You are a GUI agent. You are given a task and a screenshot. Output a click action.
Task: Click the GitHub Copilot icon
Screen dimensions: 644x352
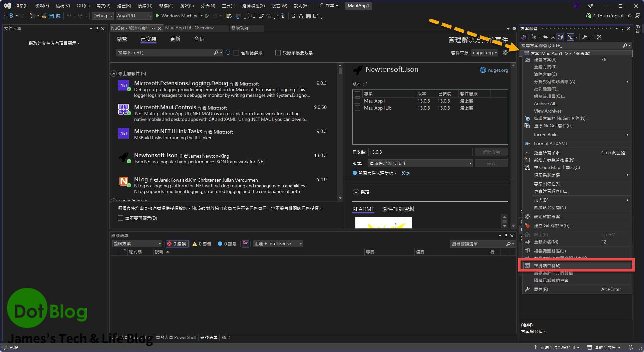pyautogui.click(x=589, y=16)
